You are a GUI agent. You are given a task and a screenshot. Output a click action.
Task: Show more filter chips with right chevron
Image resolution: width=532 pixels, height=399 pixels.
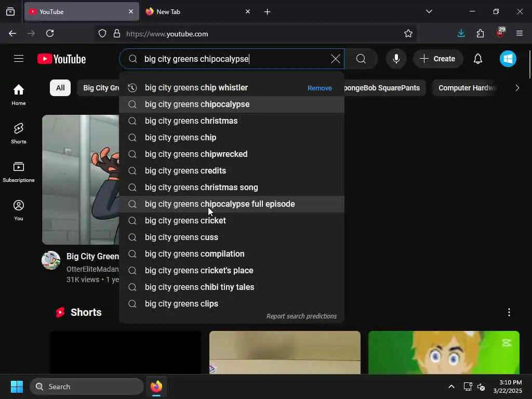coord(517,88)
